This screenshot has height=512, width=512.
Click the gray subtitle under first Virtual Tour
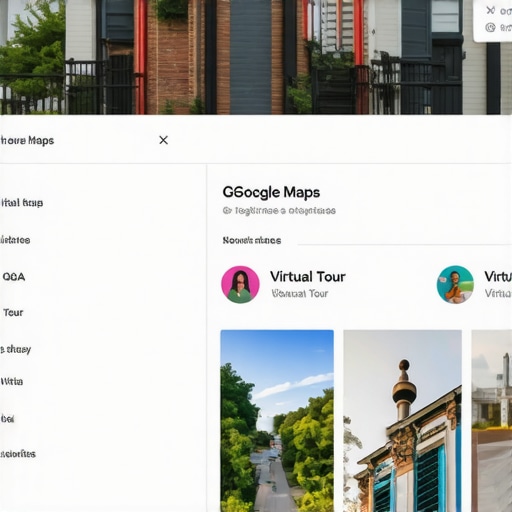300,293
